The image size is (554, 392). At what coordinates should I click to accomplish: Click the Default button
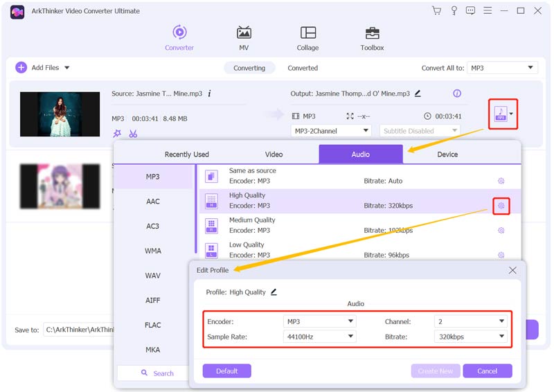tap(227, 371)
